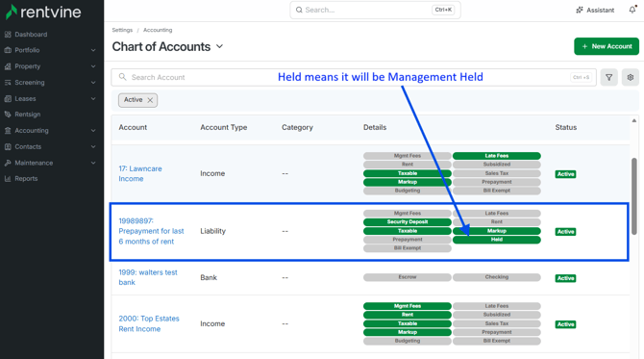
Task: Expand the Portfolio menu chevron
Action: (x=93, y=50)
